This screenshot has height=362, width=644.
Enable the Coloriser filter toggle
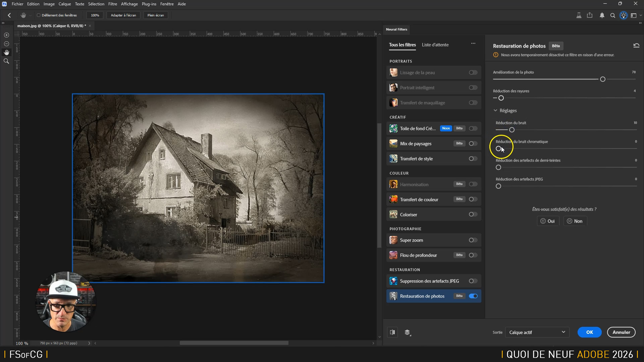(473, 215)
